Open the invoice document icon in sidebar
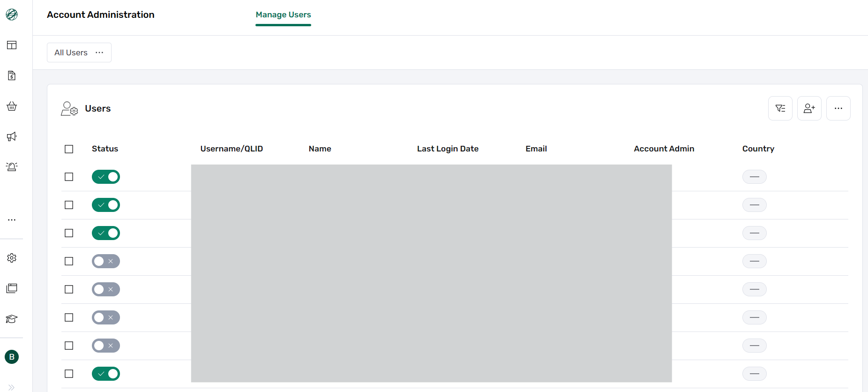 click(12, 75)
